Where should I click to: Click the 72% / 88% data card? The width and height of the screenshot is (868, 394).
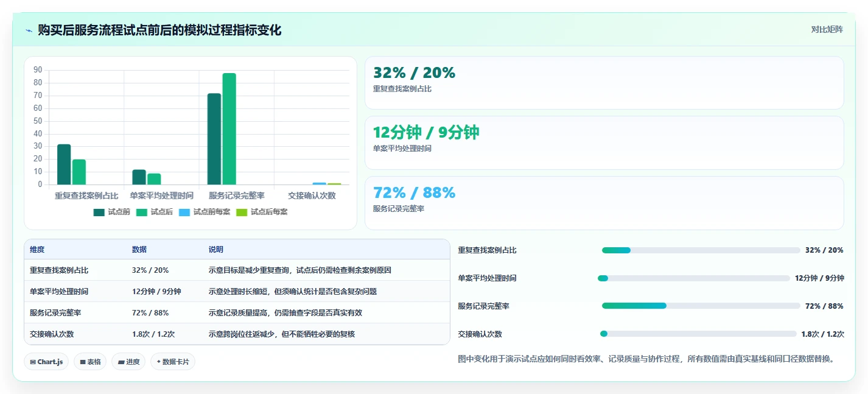(x=604, y=203)
